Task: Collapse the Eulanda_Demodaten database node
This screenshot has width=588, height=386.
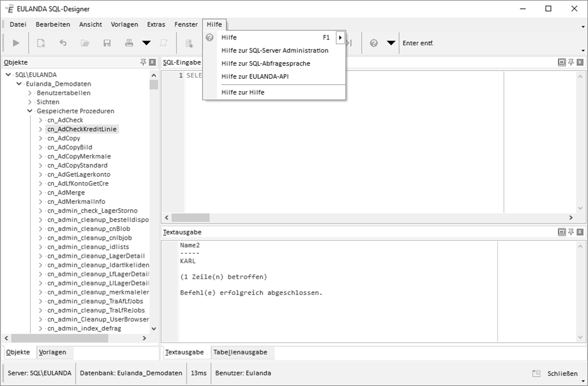Action: pyautogui.click(x=19, y=83)
